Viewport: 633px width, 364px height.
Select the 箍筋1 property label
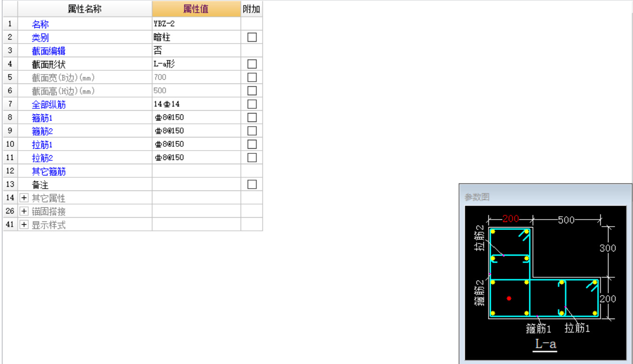[x=42, y=118]
